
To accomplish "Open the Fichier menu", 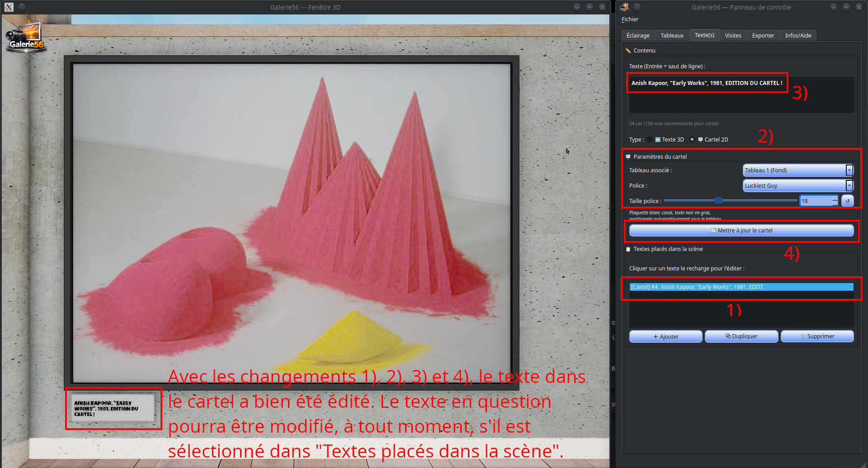I will (630, 19).
